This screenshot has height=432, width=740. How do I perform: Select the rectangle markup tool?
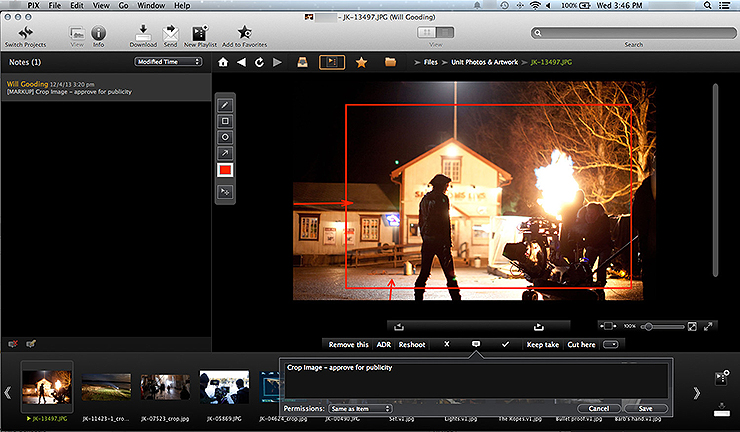(x=225, y=120)
